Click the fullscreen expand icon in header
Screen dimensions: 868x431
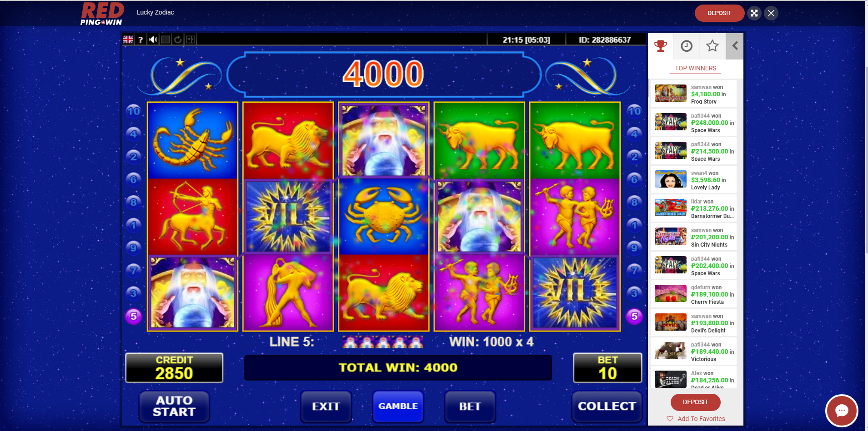[x=754, y=13]
